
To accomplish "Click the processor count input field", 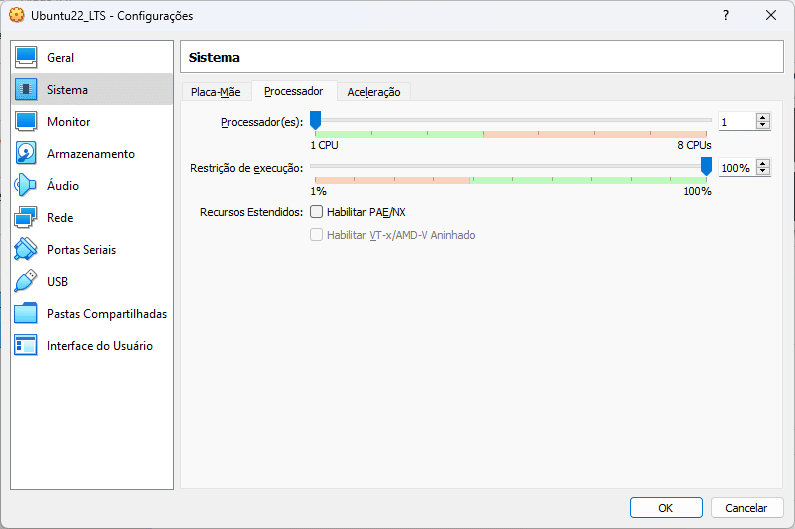I will tap(735, 122).
